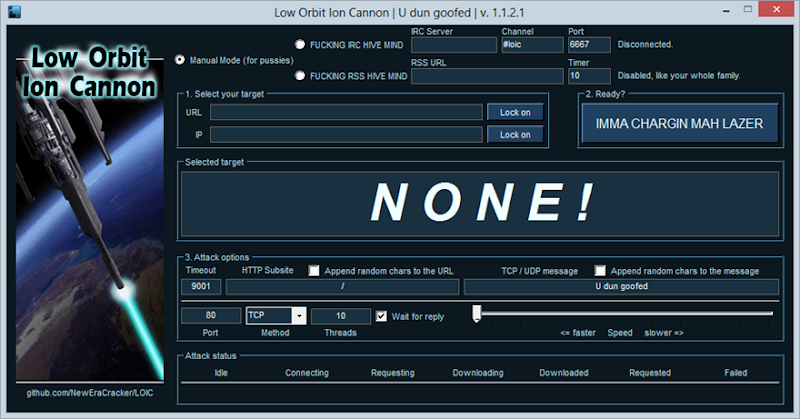Click the IRC Server text box

454,45
